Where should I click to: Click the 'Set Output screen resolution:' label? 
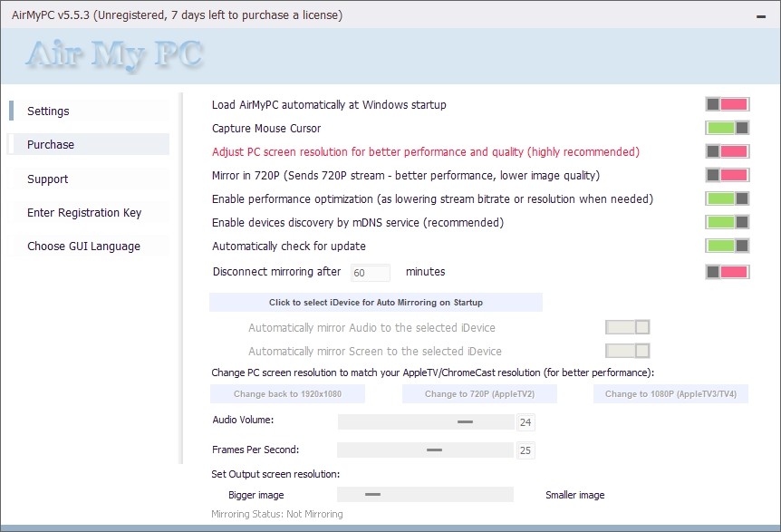point(275,474)
